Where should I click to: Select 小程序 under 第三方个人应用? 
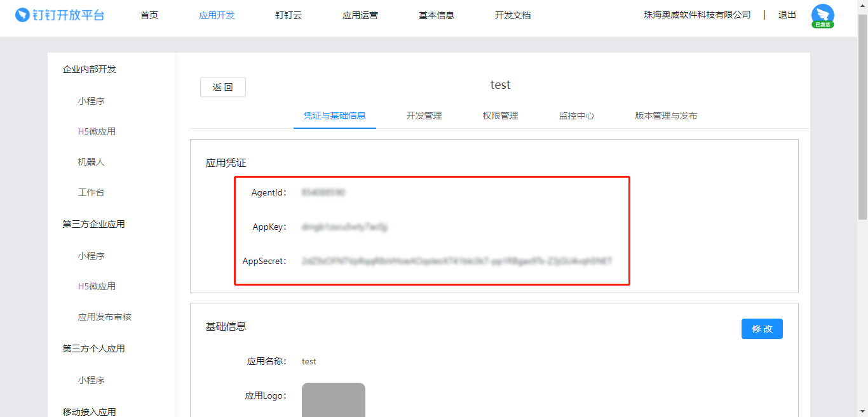coord(91,380)
